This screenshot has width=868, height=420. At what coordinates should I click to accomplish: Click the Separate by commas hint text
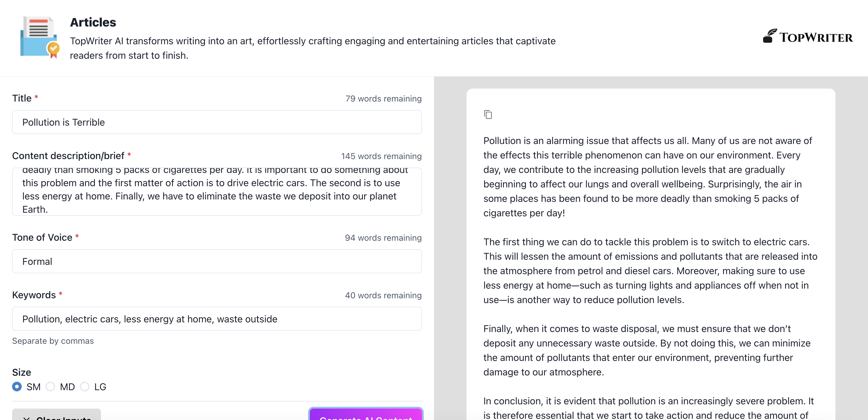click(53, 341)
